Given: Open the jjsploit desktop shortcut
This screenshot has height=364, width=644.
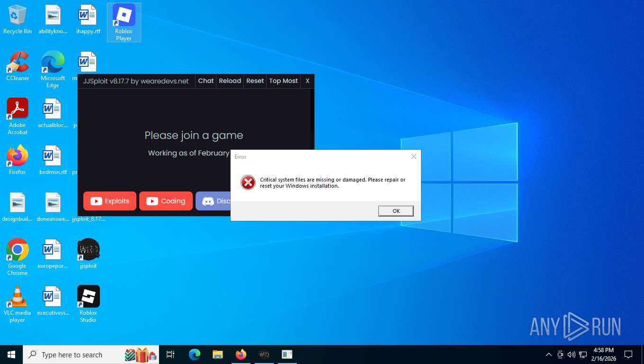Looking at the screenshot, I should coord(88,254).
